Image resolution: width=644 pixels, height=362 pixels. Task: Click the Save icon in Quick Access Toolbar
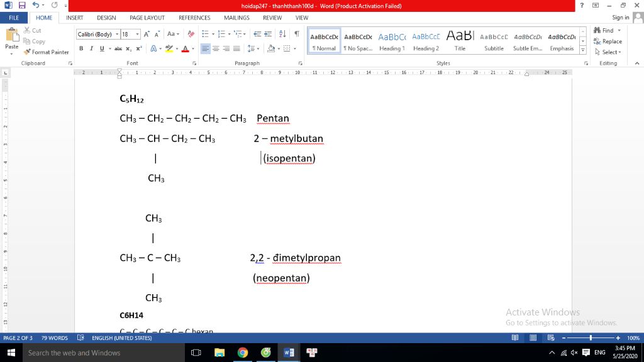[x=22, y=6]
